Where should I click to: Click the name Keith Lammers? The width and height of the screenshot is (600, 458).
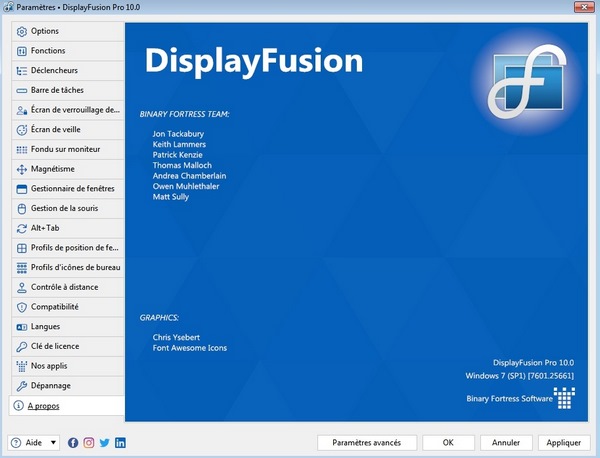click(179, 144)
